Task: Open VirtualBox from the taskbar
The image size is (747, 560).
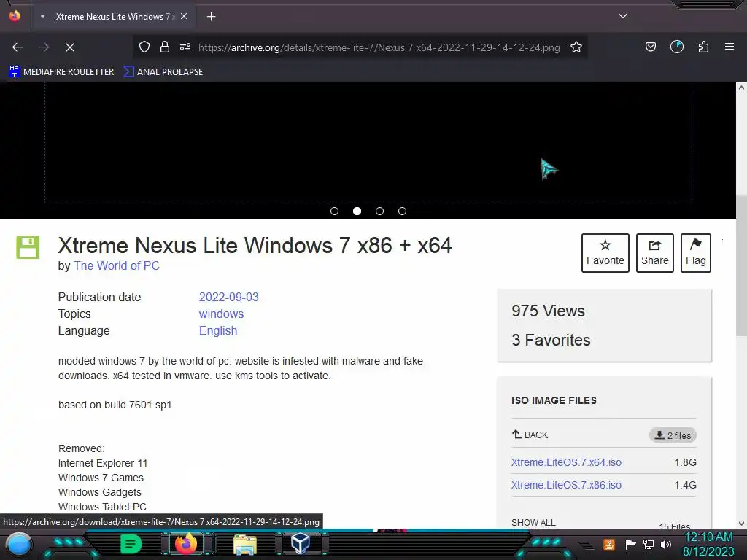Action: coord(301,544)
